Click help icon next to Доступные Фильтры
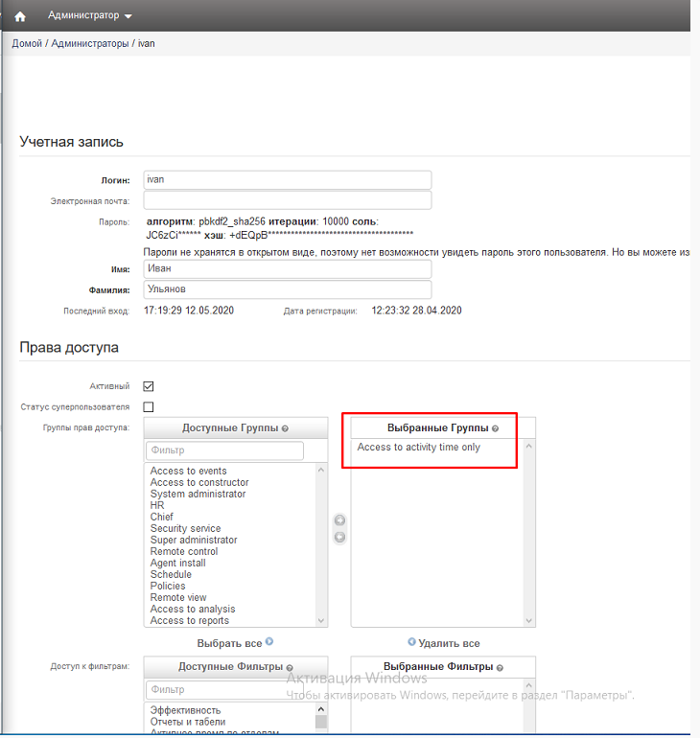Viewport: 700px width, 738px height. pos(290,668)
